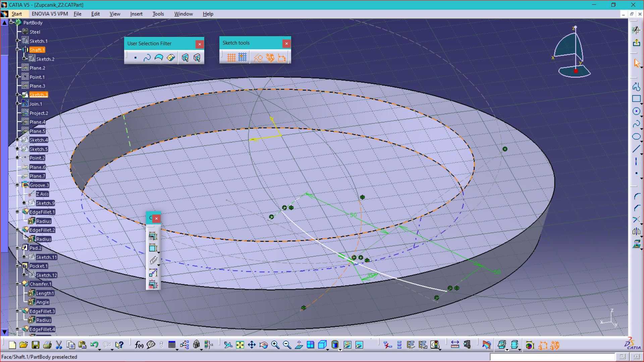Open the Insert menu
Image resolution: width=644 pixels, height=362 pixels.
pyautogui.click(x=136, y=14)
